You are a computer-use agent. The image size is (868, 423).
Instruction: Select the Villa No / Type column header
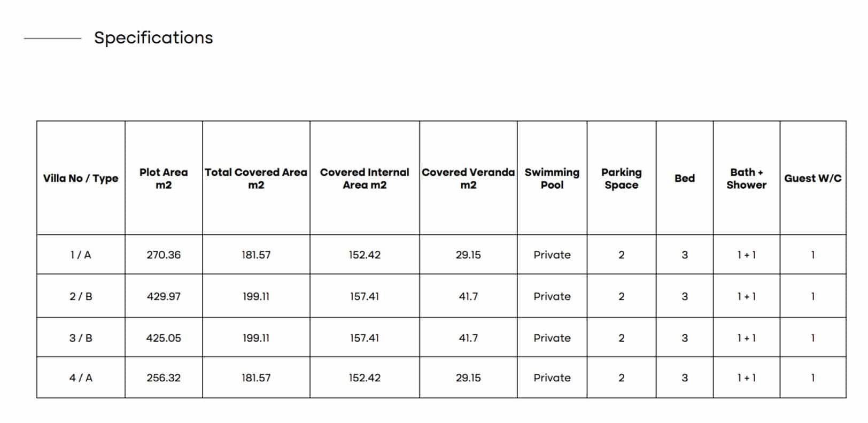pyautogui.click(x=81, y=179)
